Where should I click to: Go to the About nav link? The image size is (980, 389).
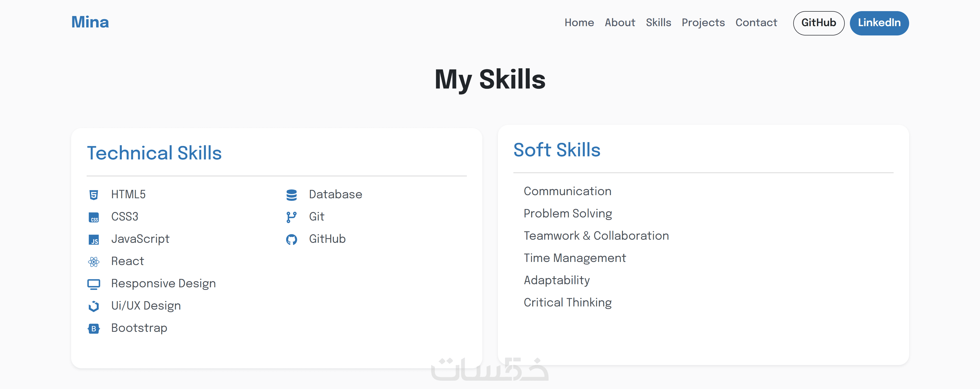(x=620, y=23)
